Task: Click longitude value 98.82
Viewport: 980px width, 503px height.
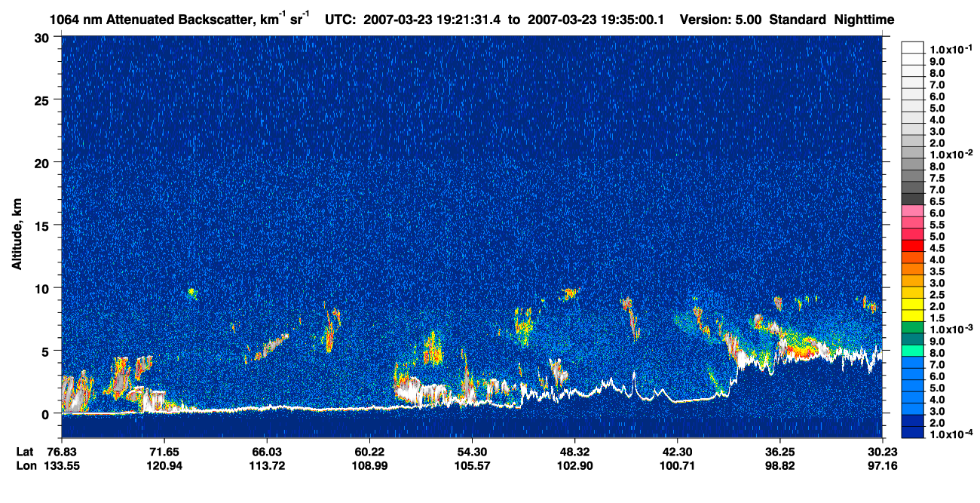Action: click(779, 465)
